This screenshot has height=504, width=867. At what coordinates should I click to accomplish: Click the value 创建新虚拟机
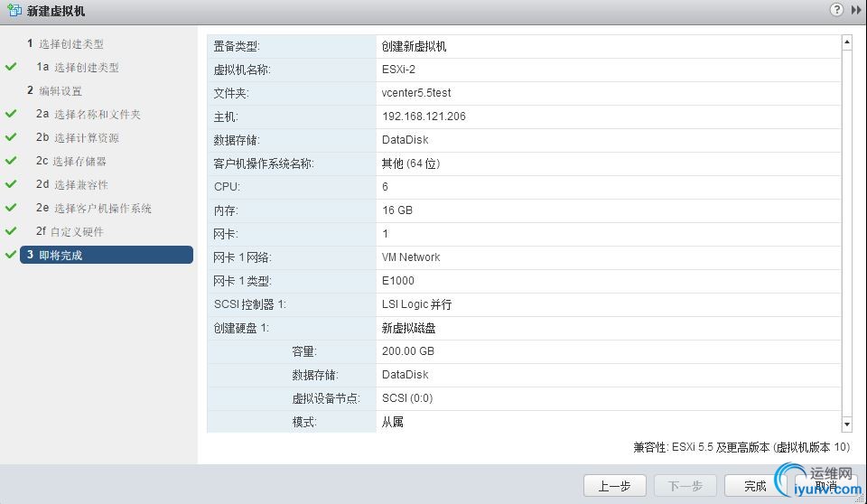[415, 46]
